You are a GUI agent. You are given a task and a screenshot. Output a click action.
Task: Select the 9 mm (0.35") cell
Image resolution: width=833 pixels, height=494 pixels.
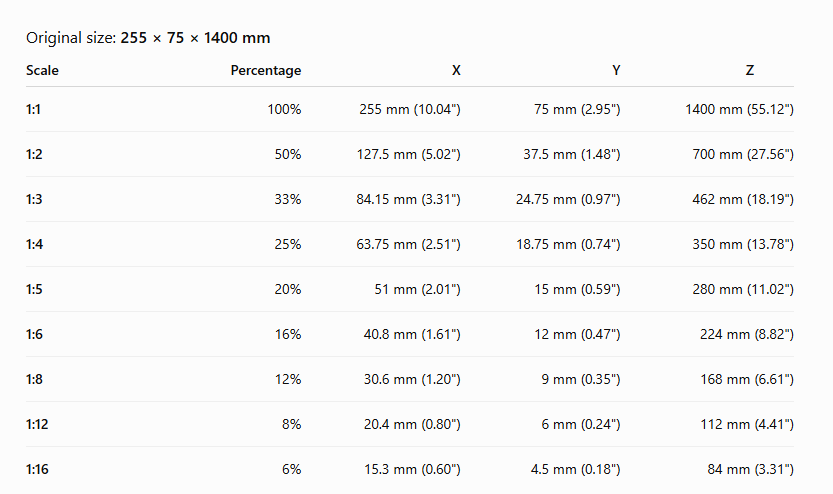[x=581, y=379]
